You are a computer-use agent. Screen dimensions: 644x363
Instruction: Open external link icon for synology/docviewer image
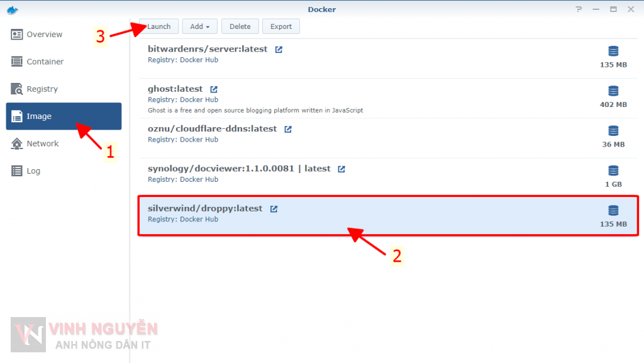(x=341, y=169)
